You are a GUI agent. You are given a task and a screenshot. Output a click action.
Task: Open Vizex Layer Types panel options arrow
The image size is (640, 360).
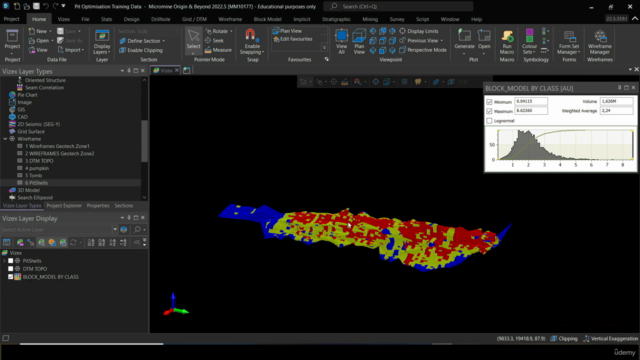coord(122,71)
